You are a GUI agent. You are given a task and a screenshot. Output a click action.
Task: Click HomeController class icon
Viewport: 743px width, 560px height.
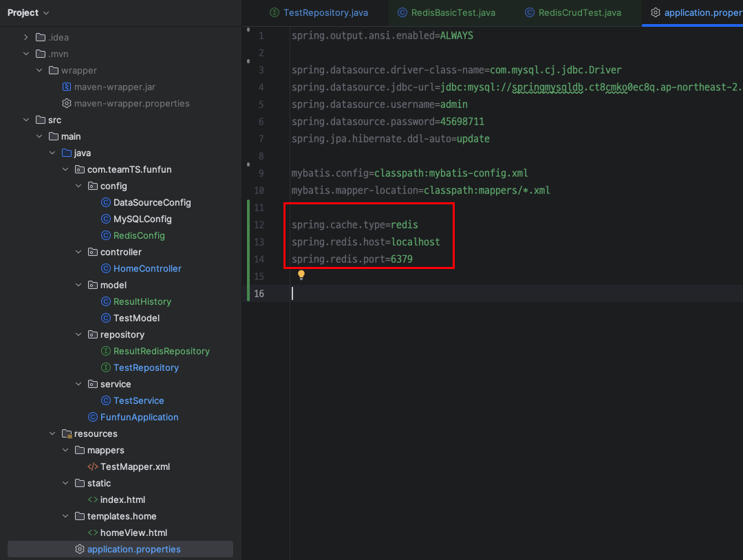(106, 268)
